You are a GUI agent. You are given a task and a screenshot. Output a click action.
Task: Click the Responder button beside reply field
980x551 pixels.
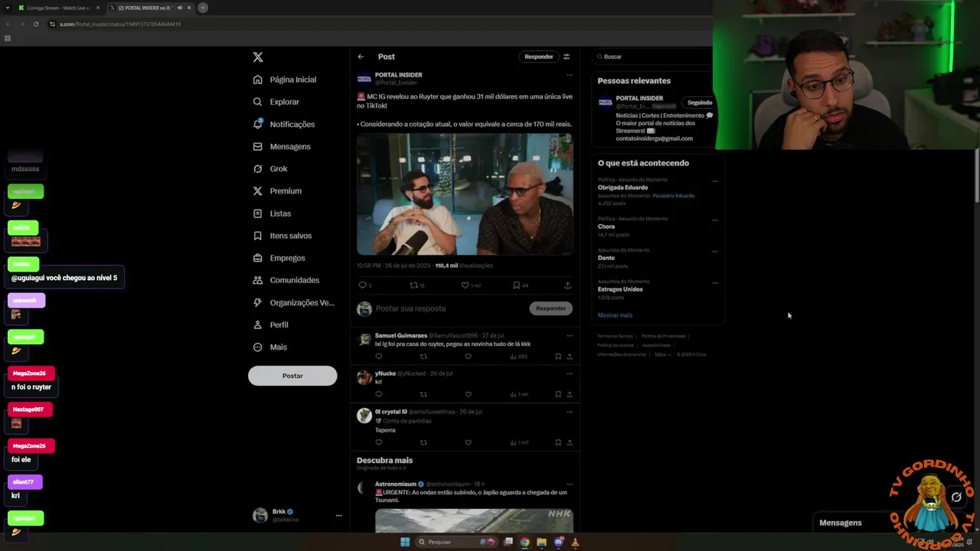point(550,308)
